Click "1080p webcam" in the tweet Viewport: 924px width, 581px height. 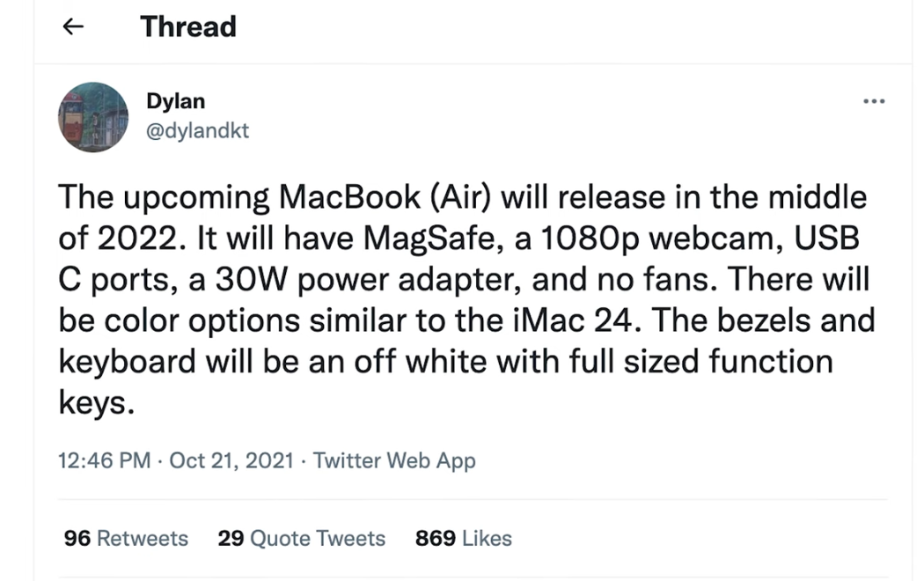pos(582,239)
